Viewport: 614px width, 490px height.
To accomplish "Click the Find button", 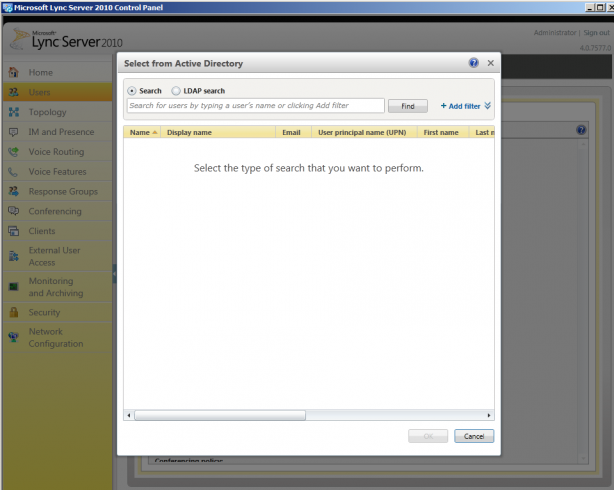I will point(408,106).
